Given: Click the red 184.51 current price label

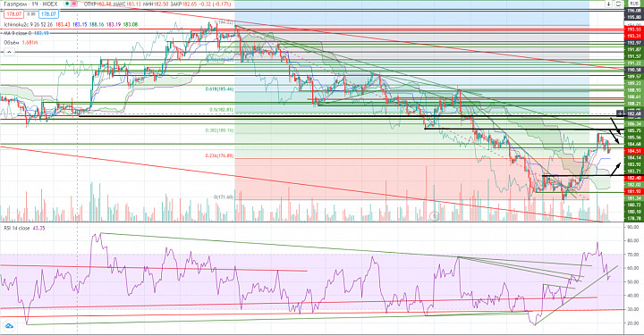Looking at the screenshot, I should click(634, 151).
